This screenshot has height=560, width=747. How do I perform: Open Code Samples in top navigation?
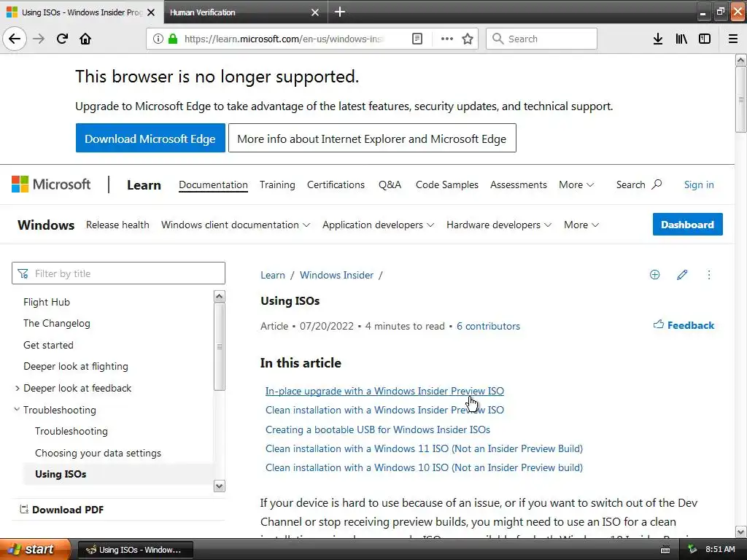tap(447, 184)
